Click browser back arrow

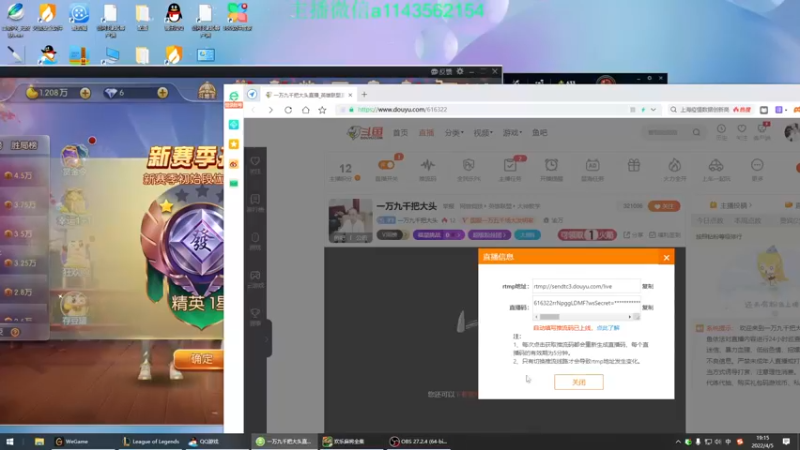point(254,110)
